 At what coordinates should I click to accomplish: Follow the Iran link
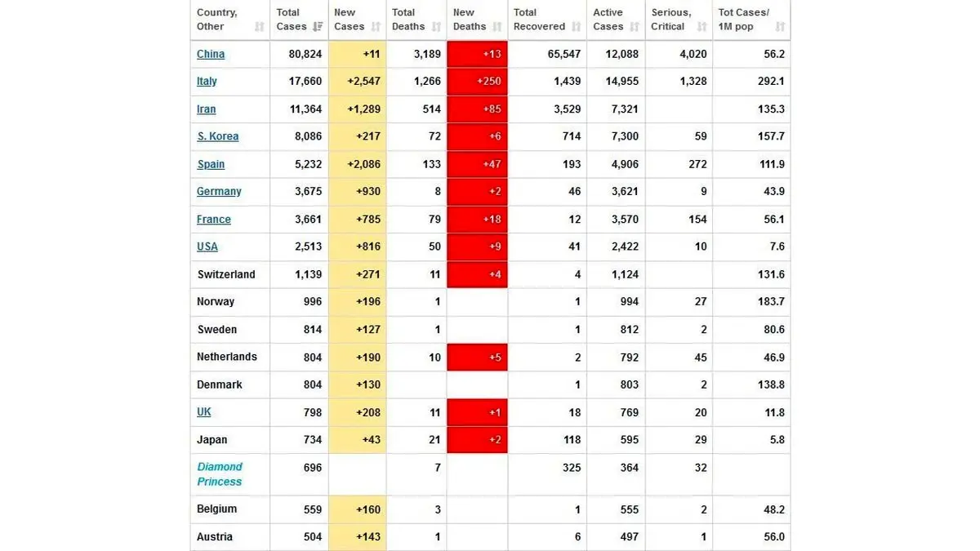tap(206, 109)
